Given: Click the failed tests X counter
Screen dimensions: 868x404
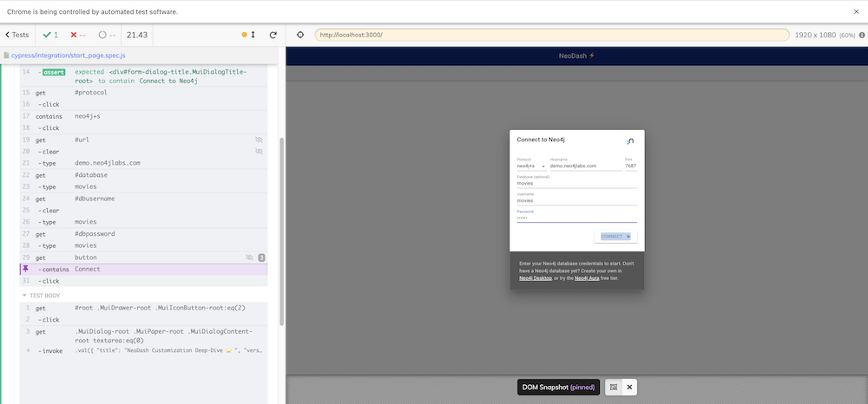Looking at the screenshot, I should click(x=77, y=35).
